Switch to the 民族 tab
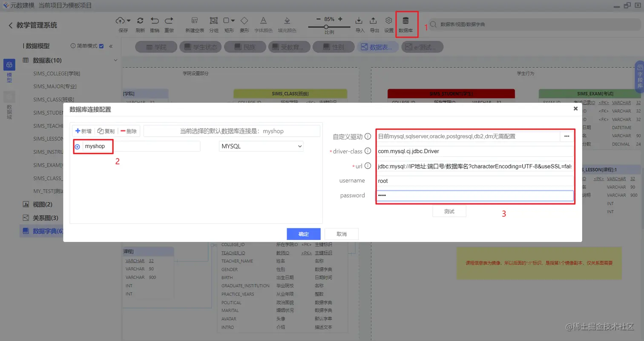Viewport: 644px width, 341px height. pos(244,47)
